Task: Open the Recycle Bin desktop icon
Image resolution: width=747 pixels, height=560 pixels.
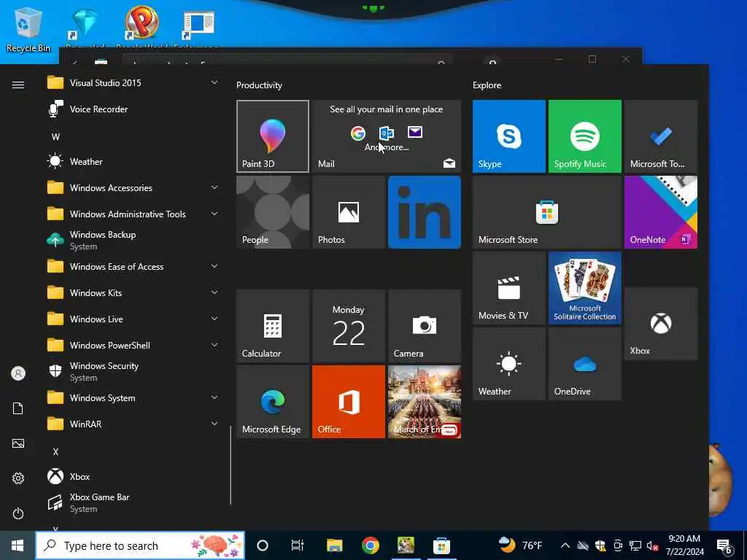Action: (x=28, y=31)
